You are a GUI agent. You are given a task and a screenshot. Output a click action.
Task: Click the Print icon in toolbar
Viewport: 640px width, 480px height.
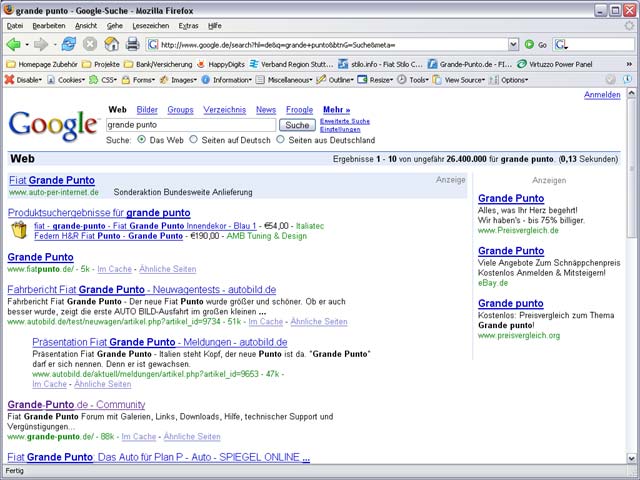(132, 44)
